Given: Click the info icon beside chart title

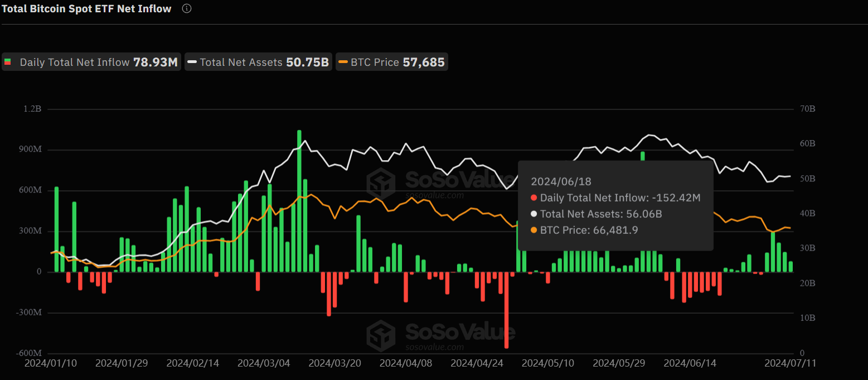Looking at the screenshot, I should point(187,8).
